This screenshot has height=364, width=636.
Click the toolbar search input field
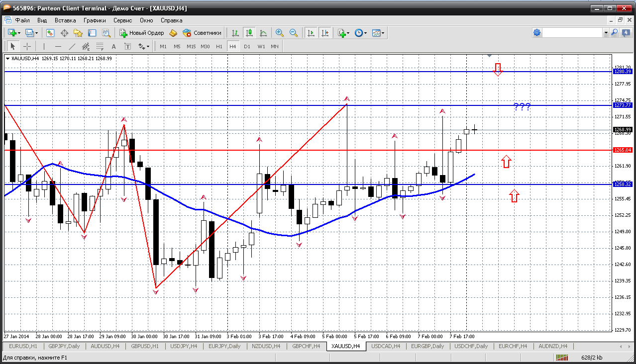pos(572,32)
